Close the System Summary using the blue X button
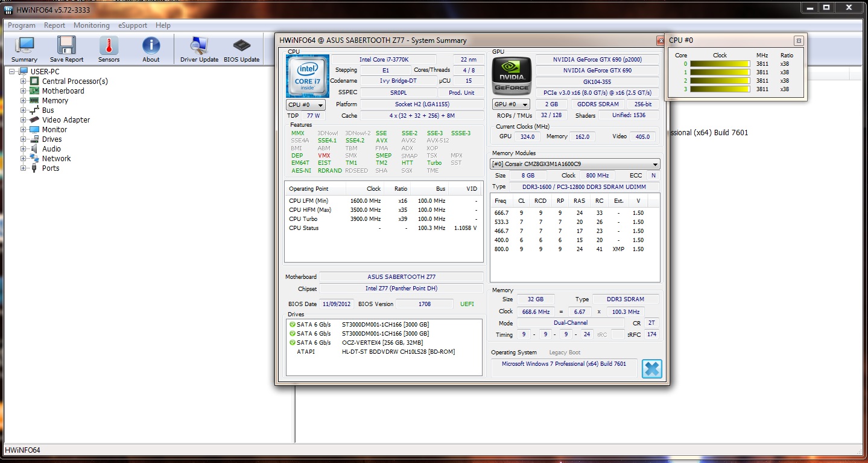The width and height of the screenshot is (868, 463). pos(651,368)
